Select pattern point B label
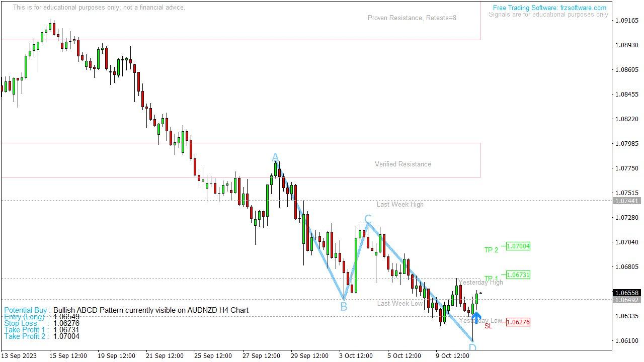Screen dimensions: 644x362 point(344,306)
